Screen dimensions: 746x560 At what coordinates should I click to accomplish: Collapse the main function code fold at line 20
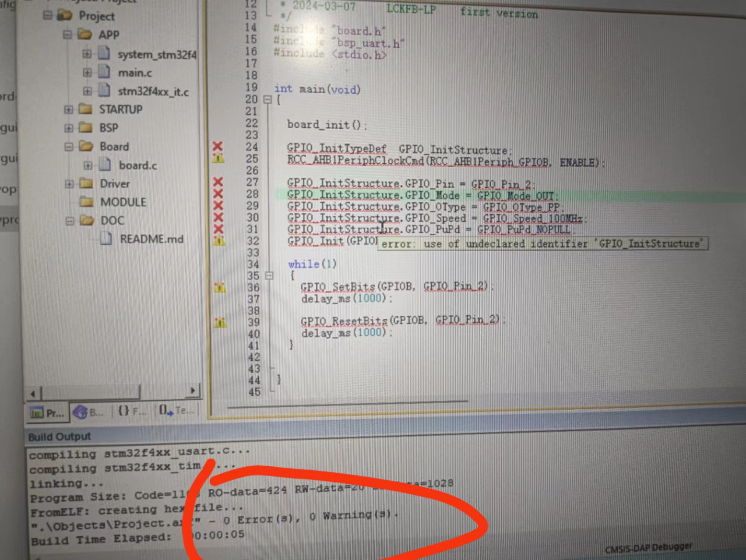pos(267,100)
